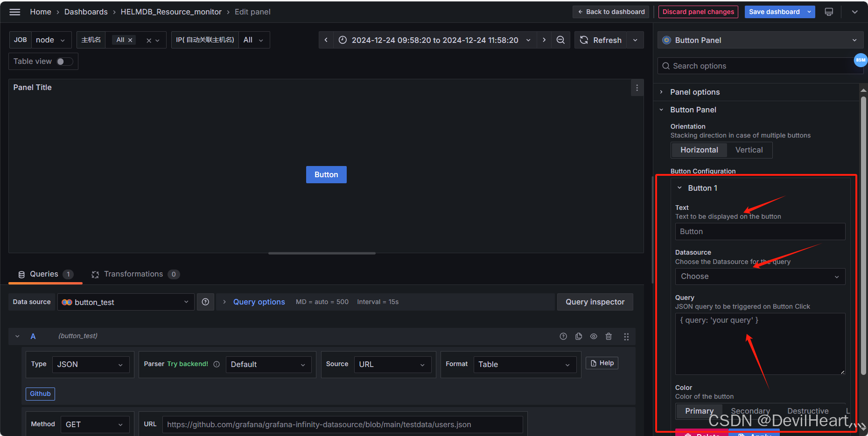Go back one time range
Viewport: 868px width, 436px height.
tap(326, 40)
